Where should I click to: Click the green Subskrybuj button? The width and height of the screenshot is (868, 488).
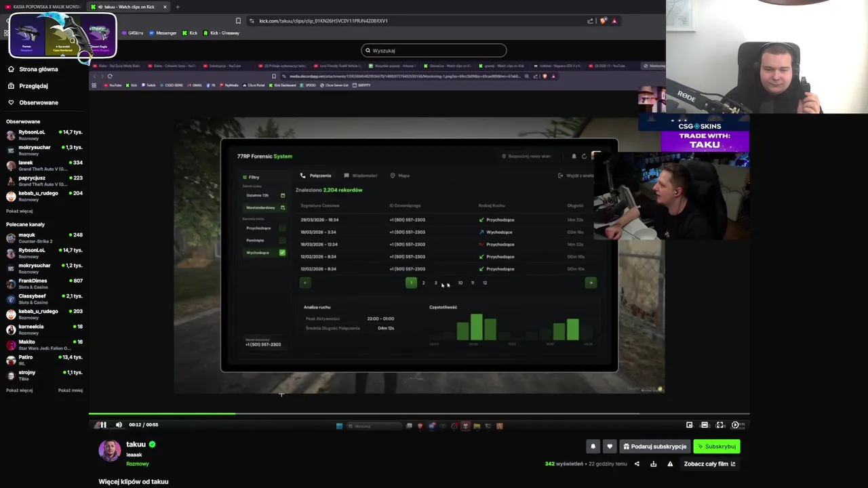coord(716,447)
